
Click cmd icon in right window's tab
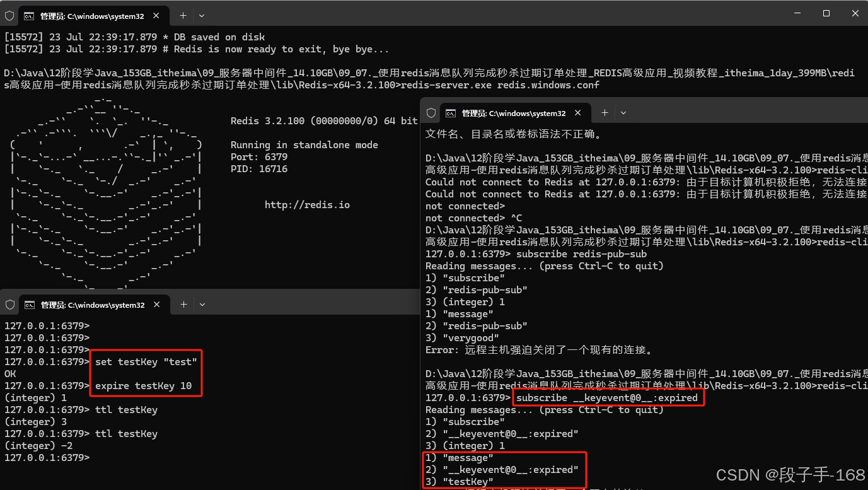[451, 113]
